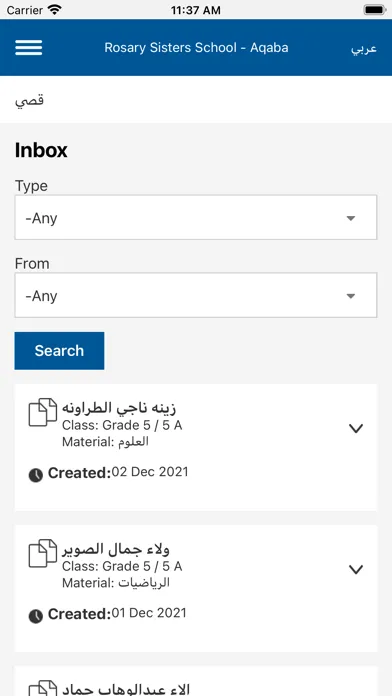Click clock icon beside 02 Dec 2021
Viewport: 392px width, 696px height.
(36, 475)
